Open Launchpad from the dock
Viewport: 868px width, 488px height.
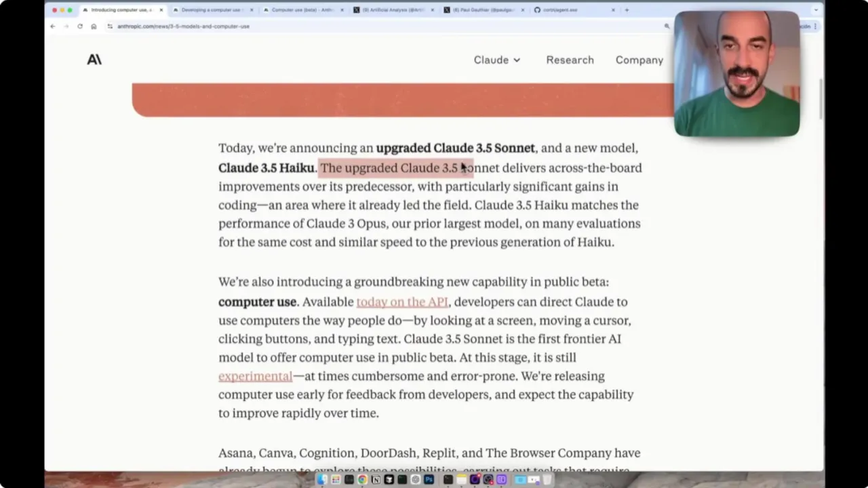pyautogui.click(x=336, y=480)
